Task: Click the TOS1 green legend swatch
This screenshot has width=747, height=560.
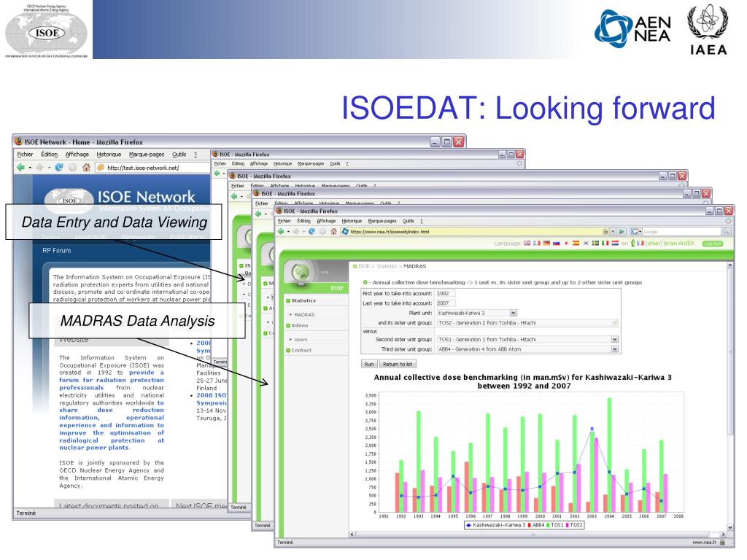Action: point(548,525)
